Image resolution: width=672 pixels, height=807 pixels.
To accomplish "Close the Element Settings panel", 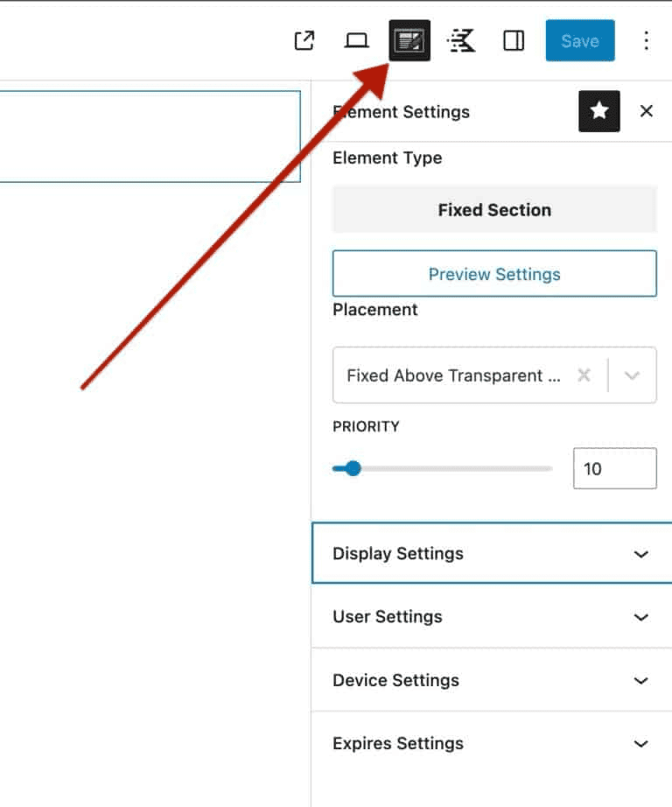I will click(x=647, y=111).
